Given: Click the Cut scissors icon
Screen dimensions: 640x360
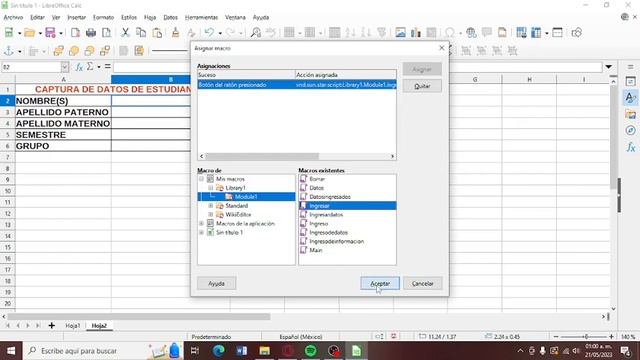Looking at the screenshot, I should [x=125, y=33].
